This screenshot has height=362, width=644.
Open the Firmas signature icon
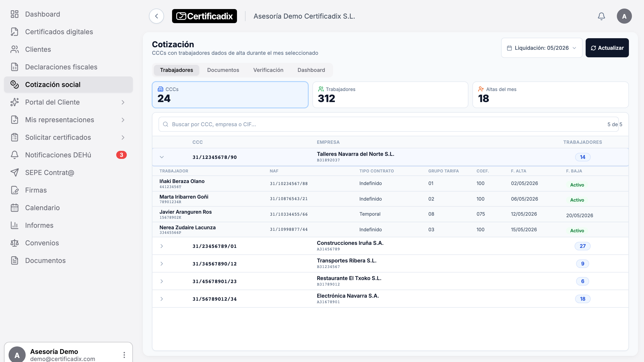[15, 190]
